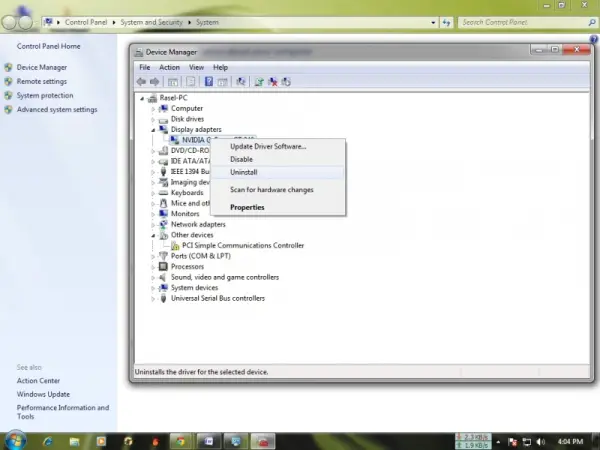Collapse the Other devices node arrow

(153, 236)
